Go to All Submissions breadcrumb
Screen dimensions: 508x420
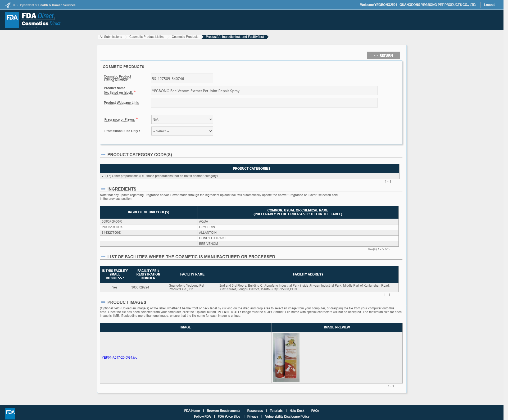(x=111, y=37)
